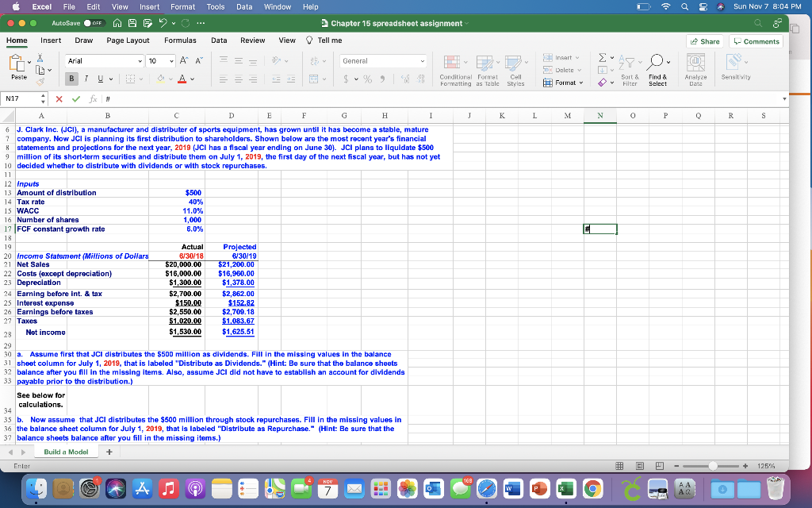Click the Cell Styles icon
Viewport: 812px width, 508px height.
pos(515,62)
